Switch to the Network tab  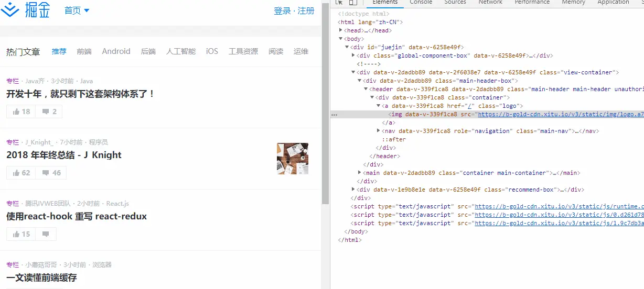point(490,3)
